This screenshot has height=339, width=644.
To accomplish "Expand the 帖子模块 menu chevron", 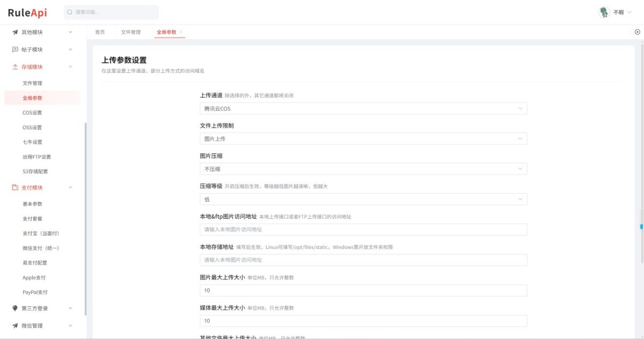I will [70, 49].
